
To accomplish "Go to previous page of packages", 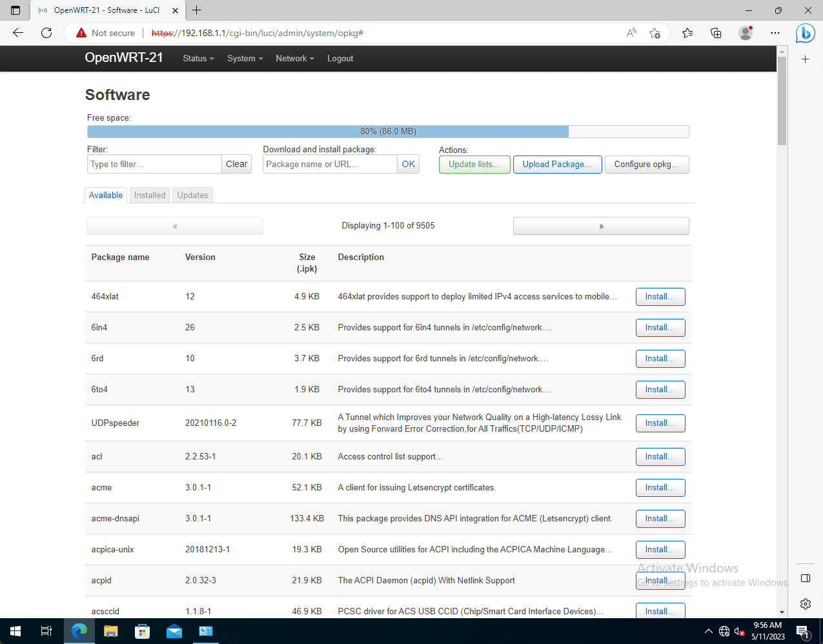I will tap(175, 226).
